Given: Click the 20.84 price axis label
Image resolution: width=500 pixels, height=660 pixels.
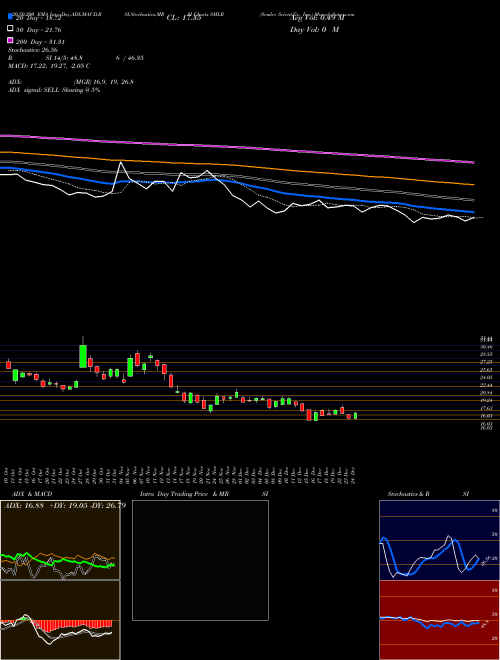Looking at the screenshot, I should click(486, 393).
